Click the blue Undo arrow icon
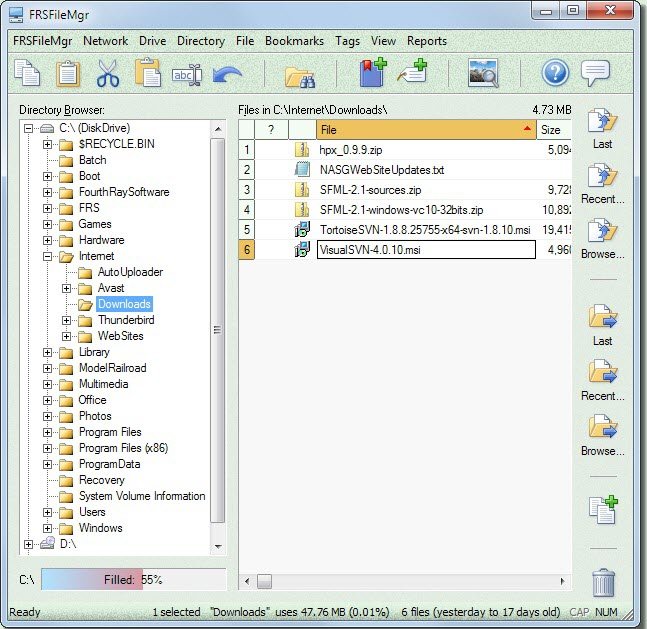This screenshot has width=647, height=629. [227, 75]
